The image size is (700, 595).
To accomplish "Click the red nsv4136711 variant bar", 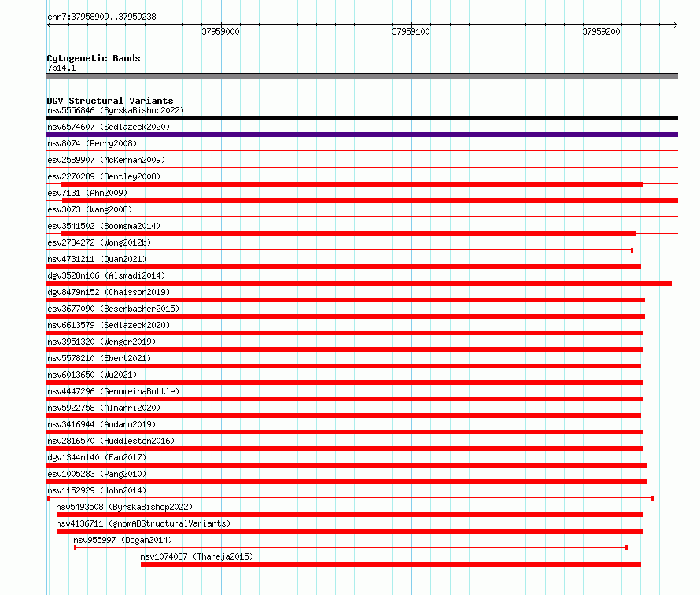I will point(349,531).
